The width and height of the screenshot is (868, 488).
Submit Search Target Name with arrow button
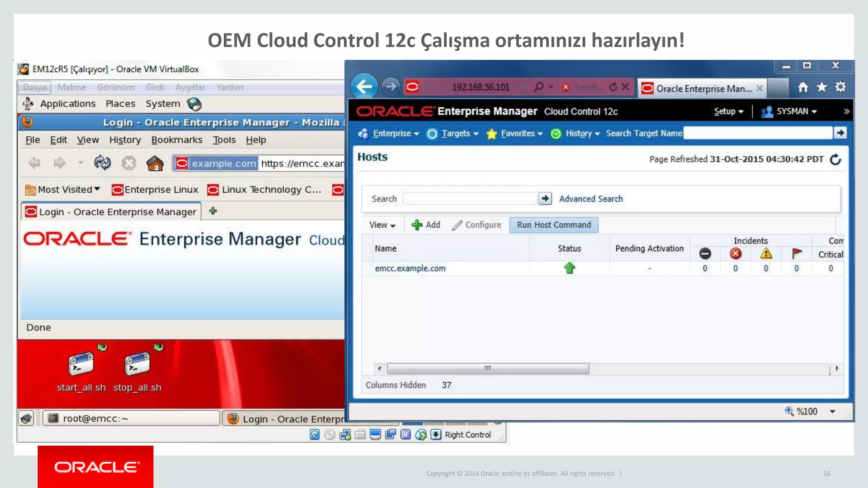tap(840, 133)
